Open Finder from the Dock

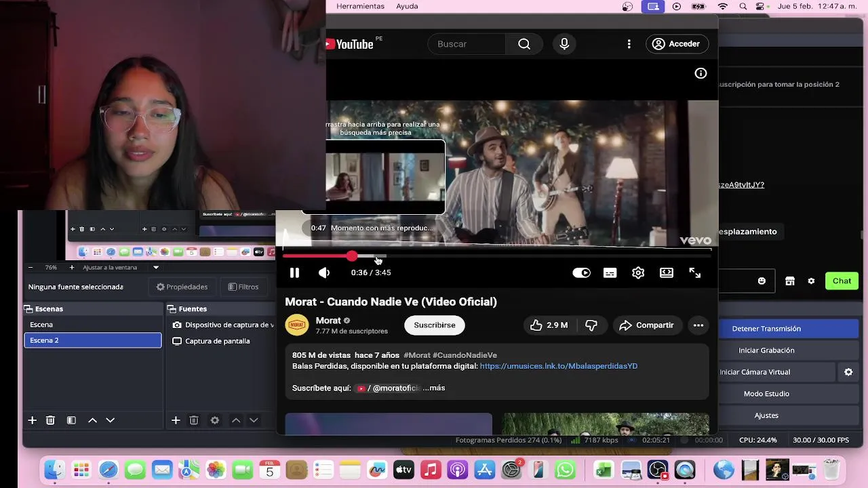pyautogui.click(x=54, y=470)
